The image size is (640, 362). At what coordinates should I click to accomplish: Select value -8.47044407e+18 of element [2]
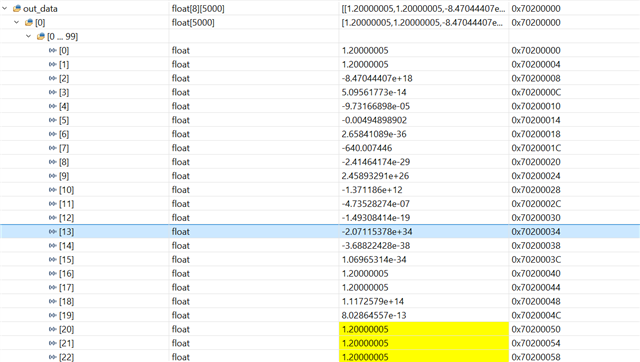tap(377, 78)
